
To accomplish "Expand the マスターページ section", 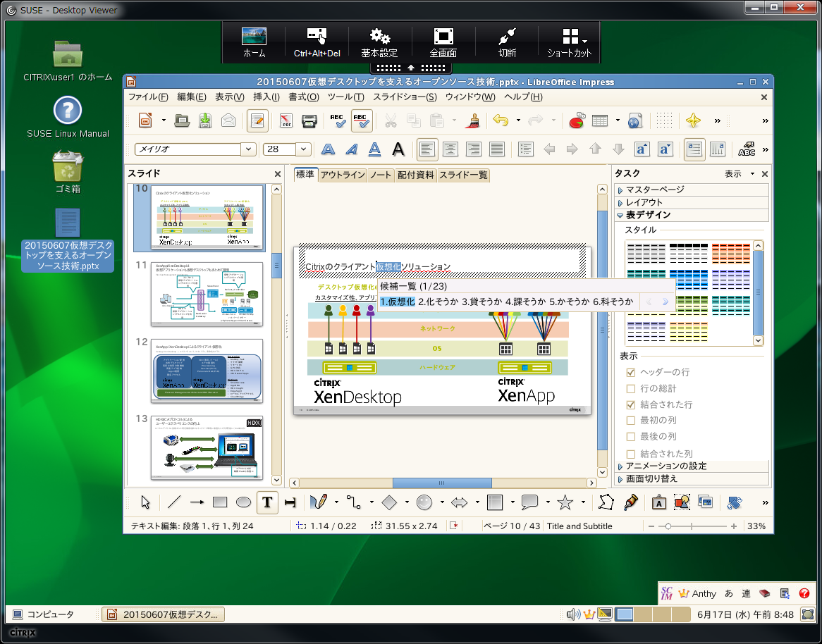I will coord(692,190).
